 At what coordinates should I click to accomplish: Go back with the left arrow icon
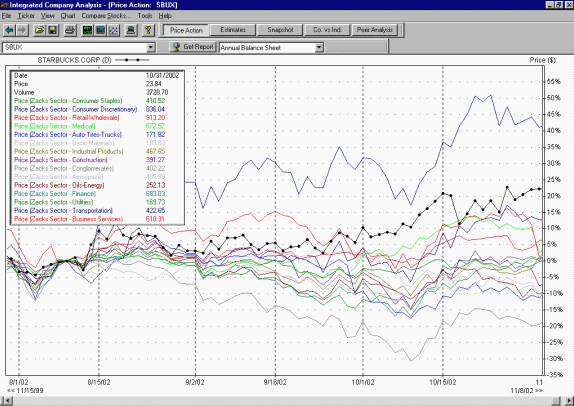pos(10,30)
